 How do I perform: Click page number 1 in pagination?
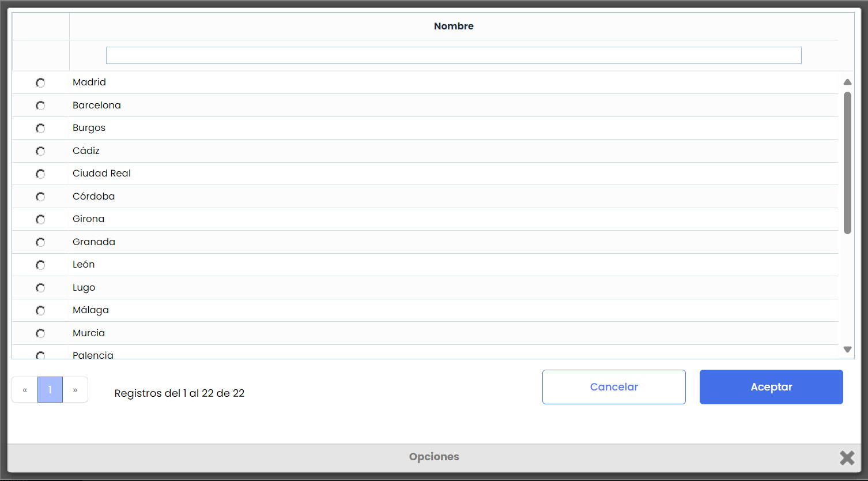(50, 390)
